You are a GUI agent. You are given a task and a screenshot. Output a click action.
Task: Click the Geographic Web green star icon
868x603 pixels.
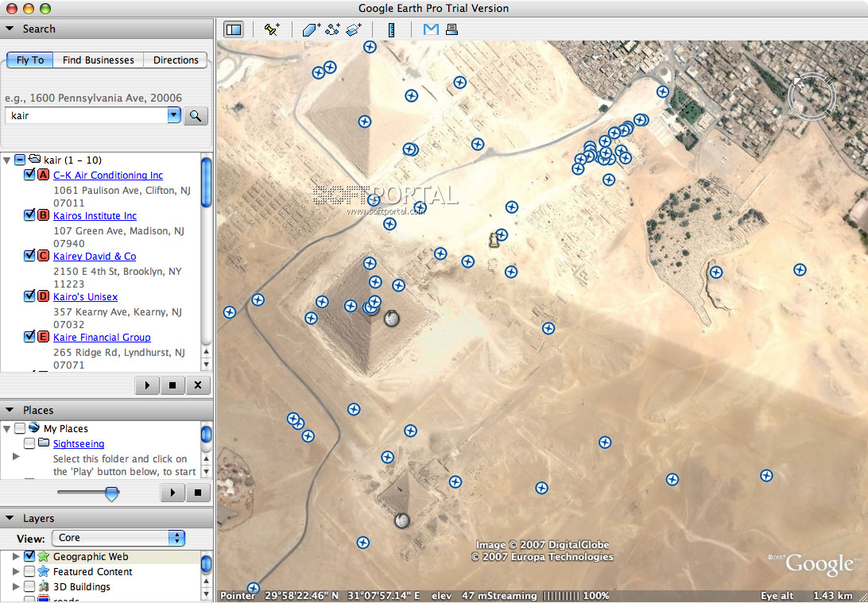[43, 557]
